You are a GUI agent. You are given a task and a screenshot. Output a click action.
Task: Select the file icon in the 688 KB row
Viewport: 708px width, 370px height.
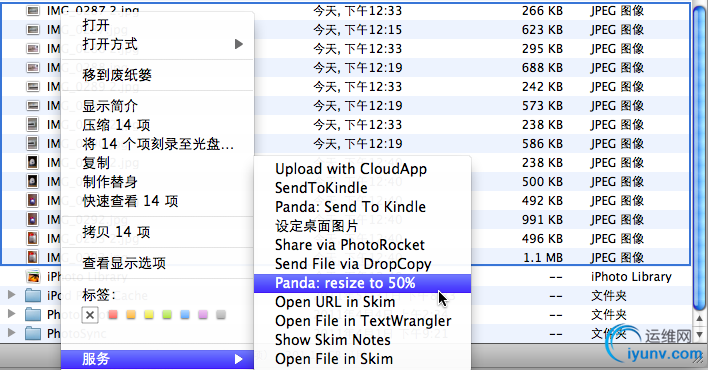(33, 67)
